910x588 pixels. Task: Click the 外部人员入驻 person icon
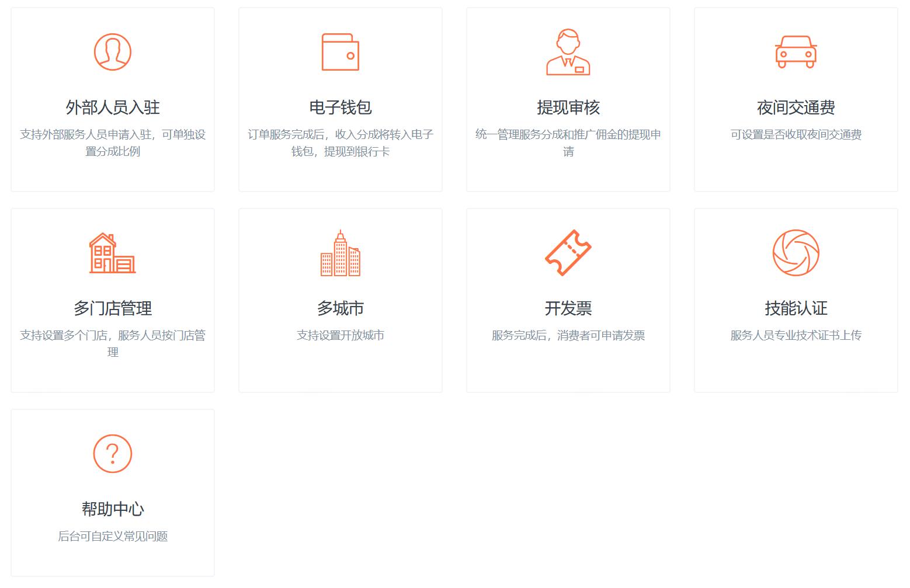pos(112,51)
